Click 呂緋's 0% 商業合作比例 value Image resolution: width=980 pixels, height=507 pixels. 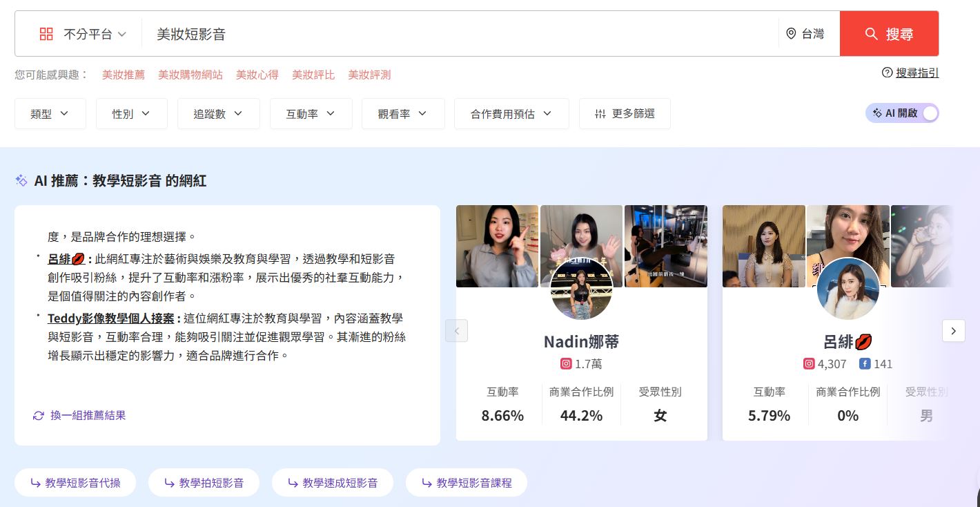(x=847, y=416)
